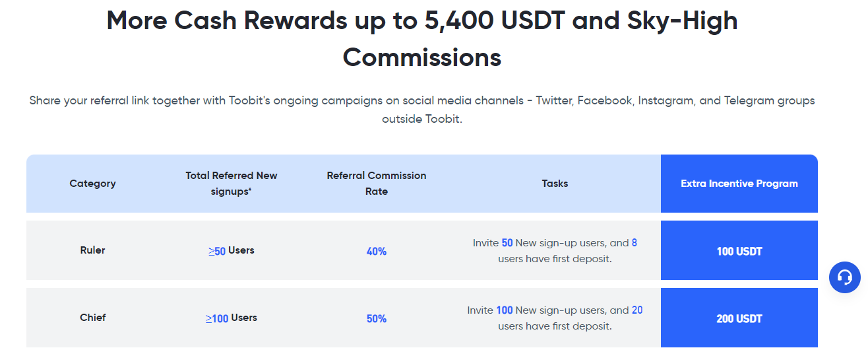Select the 200 USDT reward cell
Viewport: 868px width, 352px height.
739,318
